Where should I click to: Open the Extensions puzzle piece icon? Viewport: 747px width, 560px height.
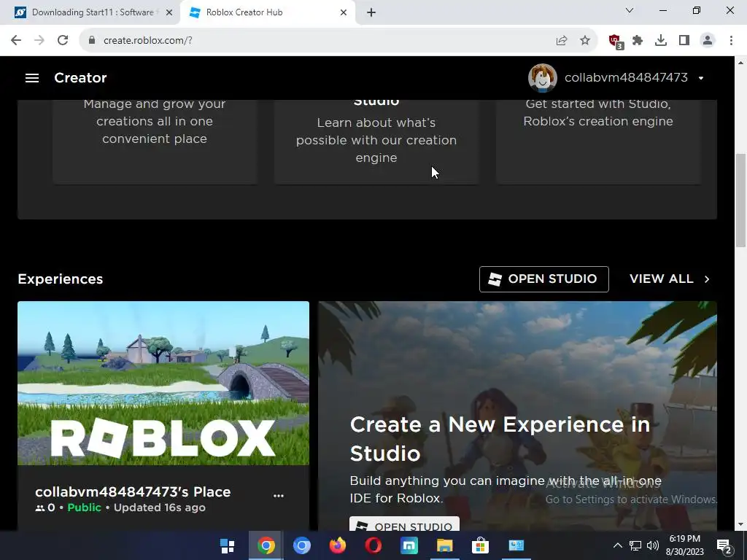[x=638, y=41]
